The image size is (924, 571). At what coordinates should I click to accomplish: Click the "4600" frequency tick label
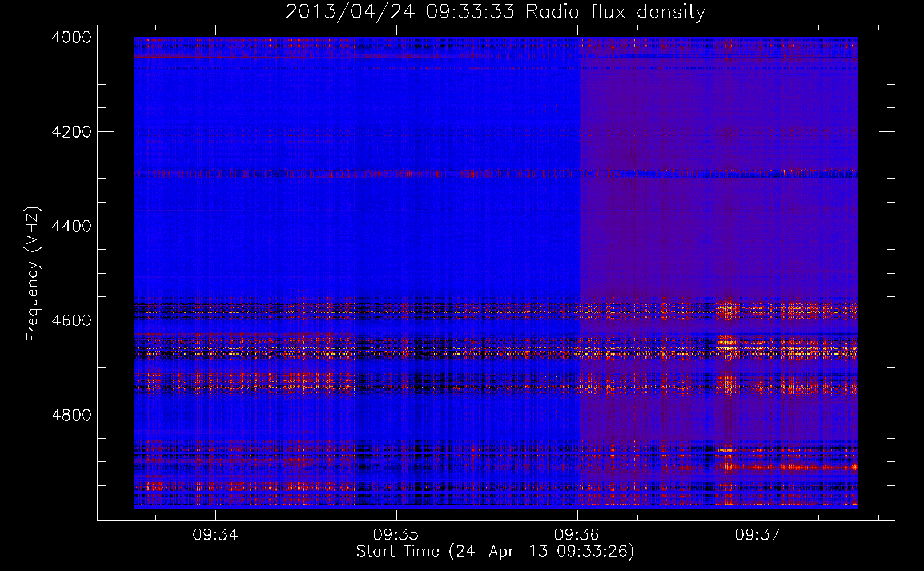(71, 320)
